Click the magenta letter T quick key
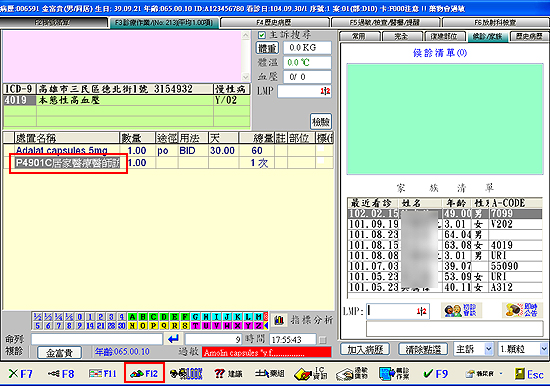This screenshot has height=386, width=550. tap(195, 326)
